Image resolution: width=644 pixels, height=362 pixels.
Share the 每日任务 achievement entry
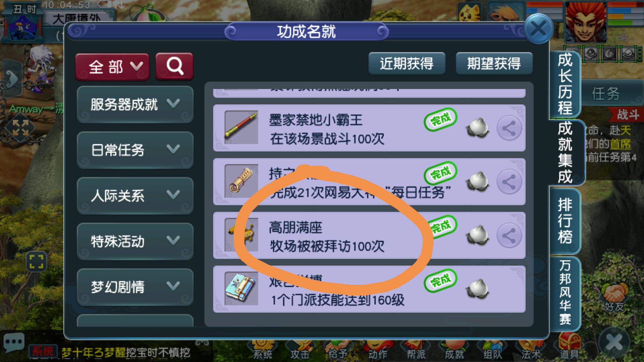[509, 182]
